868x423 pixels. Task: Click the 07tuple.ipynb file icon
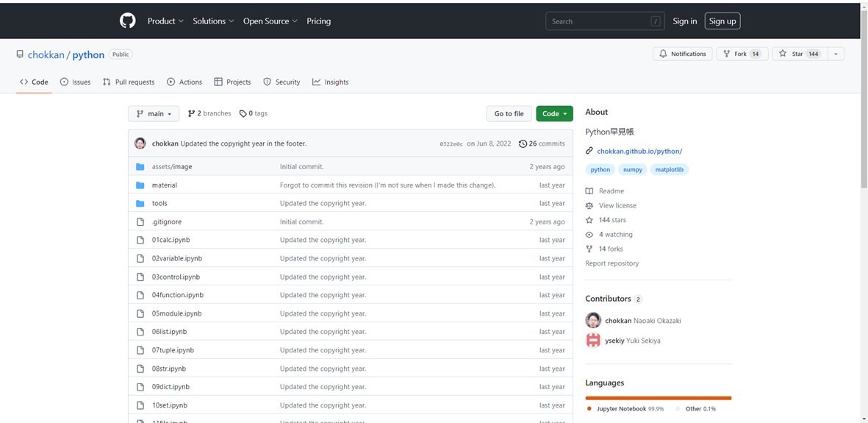tap(140, 350)
